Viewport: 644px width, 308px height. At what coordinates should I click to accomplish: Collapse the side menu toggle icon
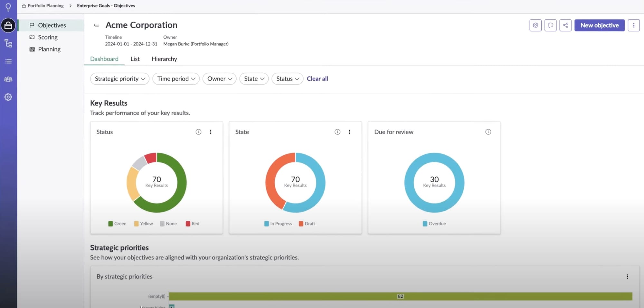tap(96, 25)
